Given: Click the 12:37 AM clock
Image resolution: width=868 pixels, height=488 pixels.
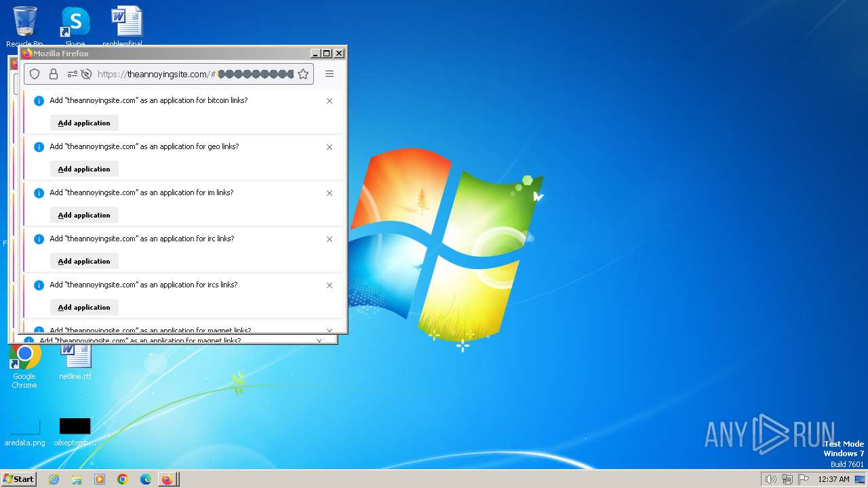Looking at the screenshot, I should [833, 479].
